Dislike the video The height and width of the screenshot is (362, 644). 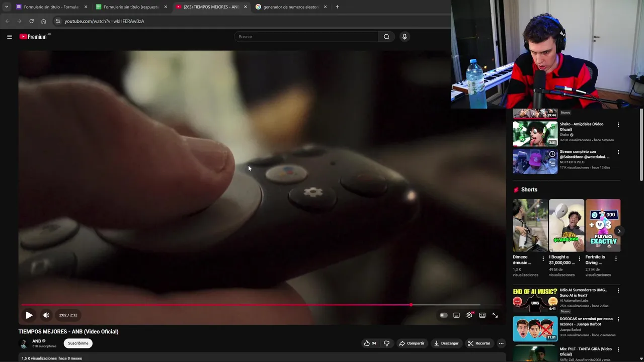(x=386, y=343)
